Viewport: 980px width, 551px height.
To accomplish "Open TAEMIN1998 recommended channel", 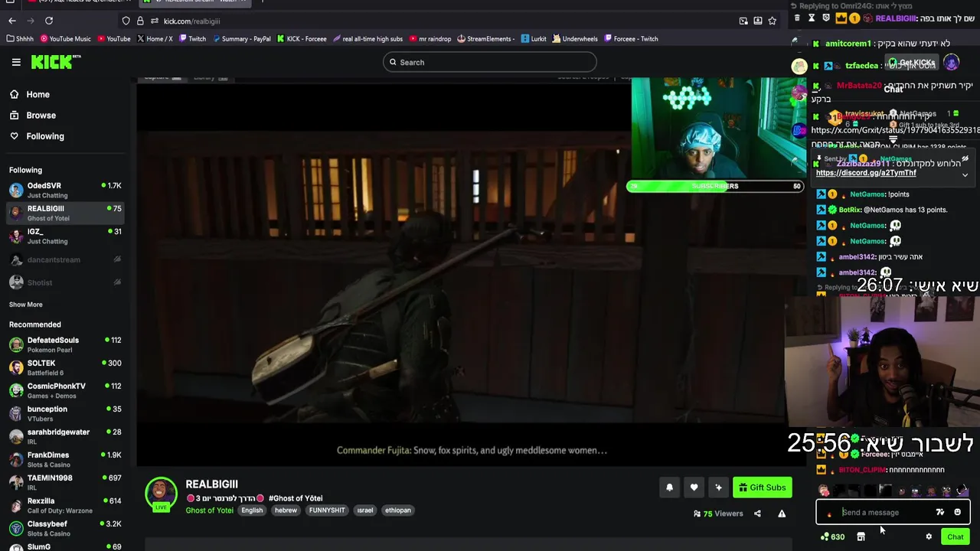I will [x=65, y=482].
